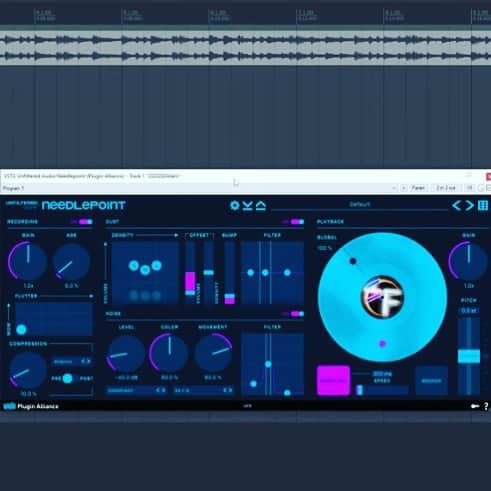The width and height of the screenshot is (491, 491).
Task: Click the load preset down-arrow icon
Action: [247, 206]
